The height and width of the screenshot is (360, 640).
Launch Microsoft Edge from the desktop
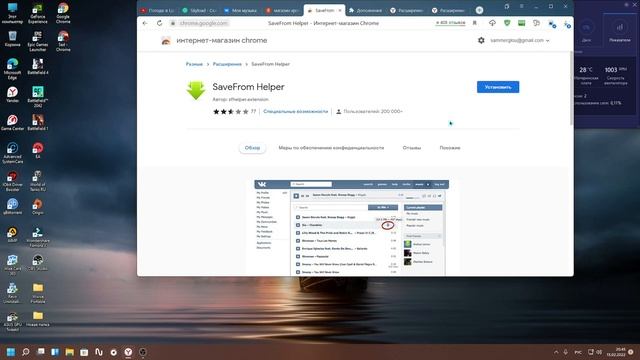coord(12,69)
